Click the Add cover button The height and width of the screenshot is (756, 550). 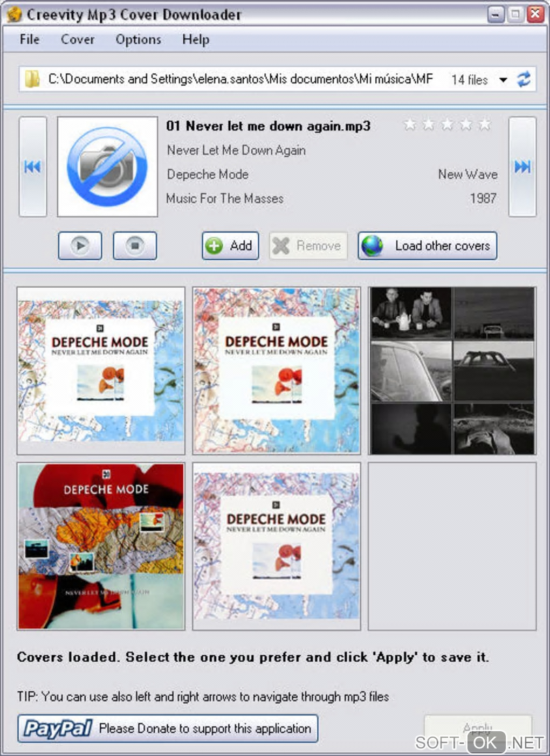pyautogui.click(x=230, y=246)
